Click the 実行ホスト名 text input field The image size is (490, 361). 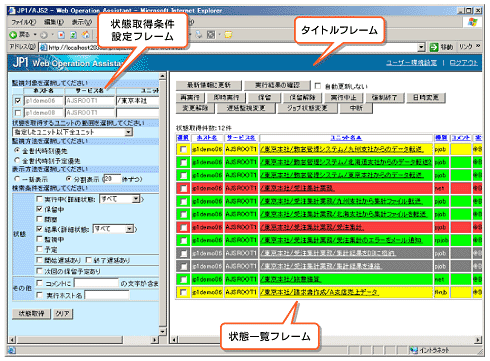coord(107,295)
